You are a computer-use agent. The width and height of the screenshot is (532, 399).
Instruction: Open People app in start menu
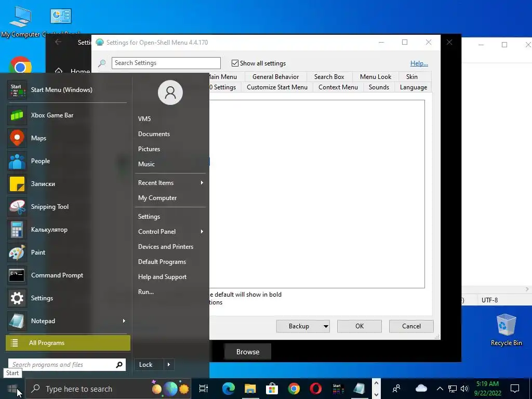click(x=67, y=161)
